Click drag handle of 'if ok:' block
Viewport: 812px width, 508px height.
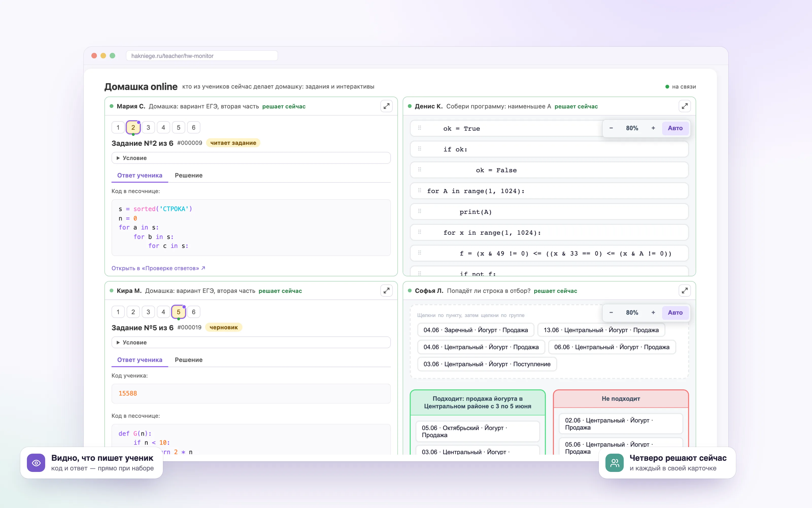[x=419, y=149]
